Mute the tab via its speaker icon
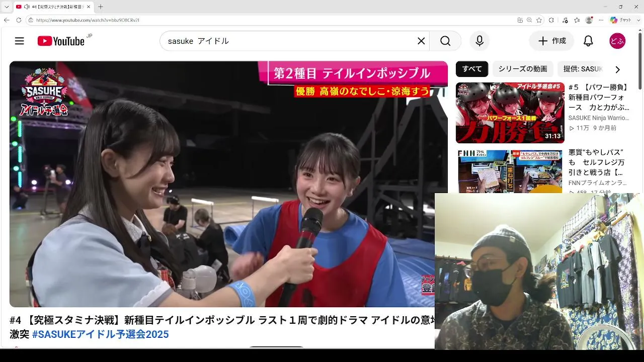The height and width of the screenshot is (362, 644). coord(26,7)
